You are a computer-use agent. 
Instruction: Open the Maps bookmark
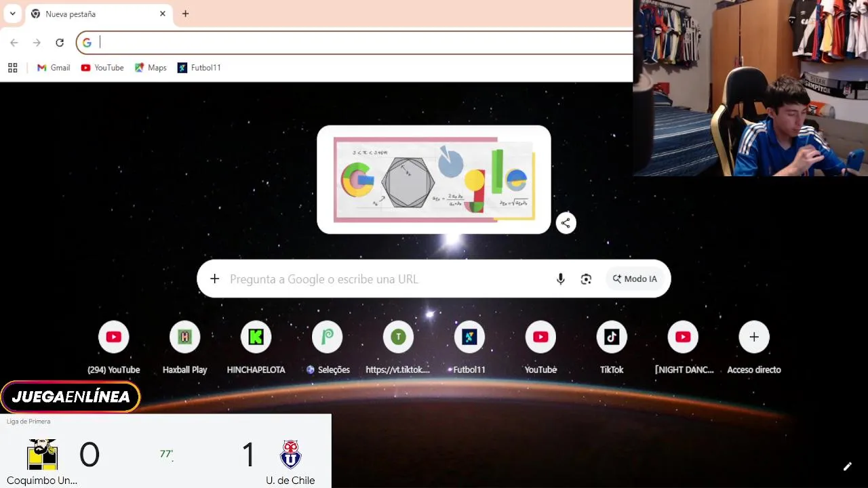[x=151, y=68]
